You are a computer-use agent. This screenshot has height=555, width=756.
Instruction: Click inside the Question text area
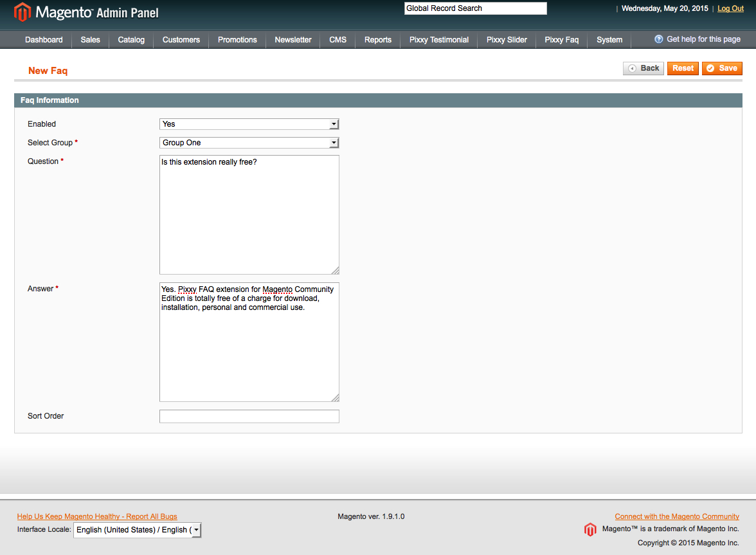[x=249, y=215]
